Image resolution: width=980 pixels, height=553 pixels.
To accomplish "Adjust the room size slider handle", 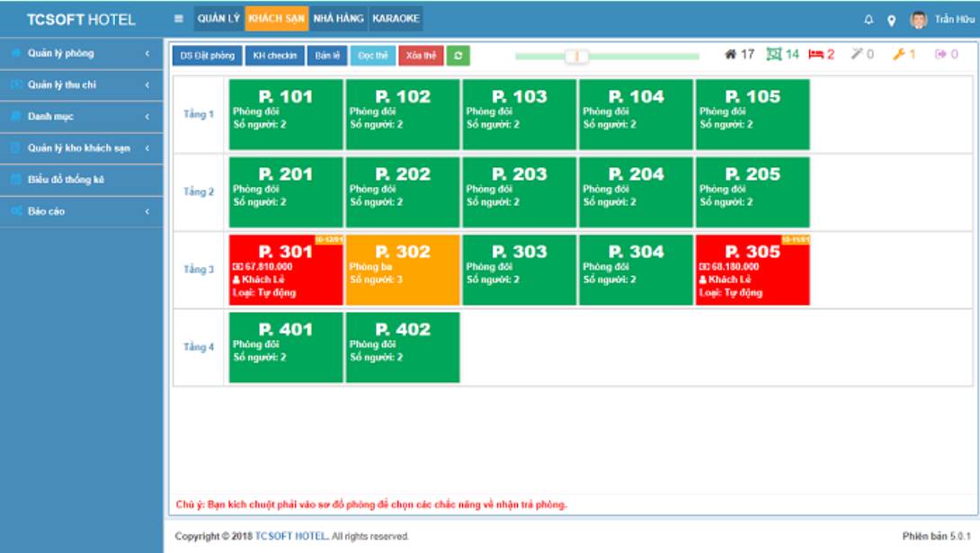I will click(x=576, y=57).
